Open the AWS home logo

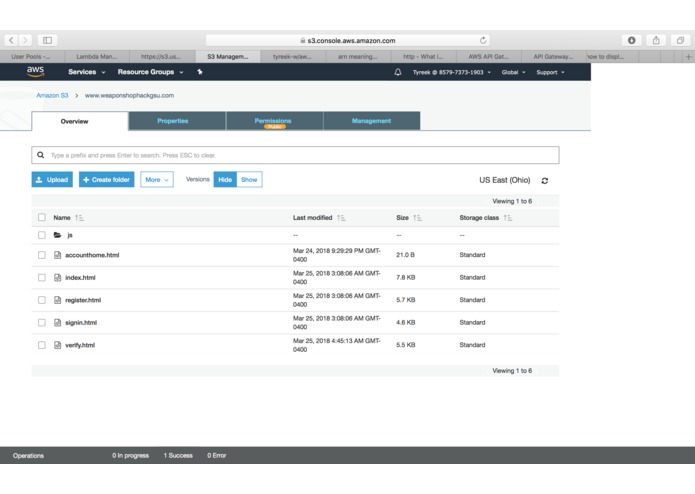(35, 71)
